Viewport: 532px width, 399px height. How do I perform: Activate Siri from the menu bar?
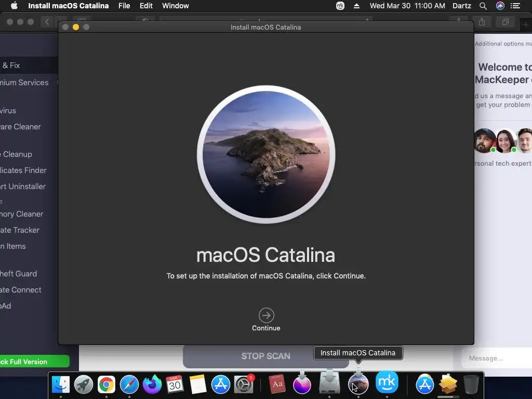pyautogui.click(x=500, y=6)
